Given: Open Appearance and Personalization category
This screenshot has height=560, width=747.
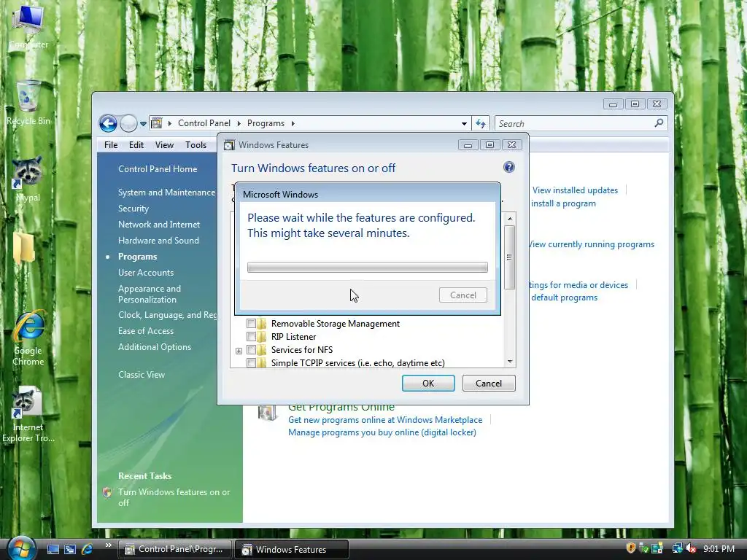Looking at the screenshot, I should point(150,294).
